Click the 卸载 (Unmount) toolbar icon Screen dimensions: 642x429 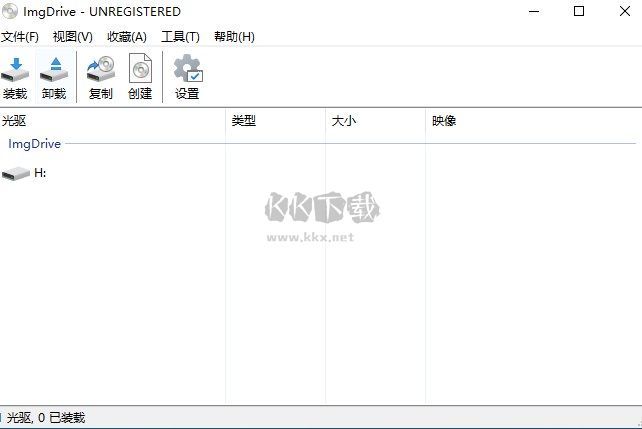[54, 70]
